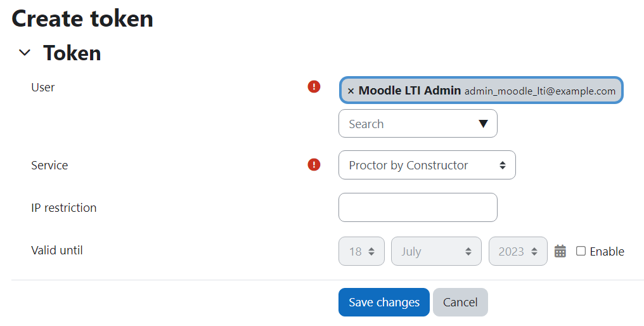644x326 pixels.
Task: Click the Save changes button
Action: coord(383,303)
